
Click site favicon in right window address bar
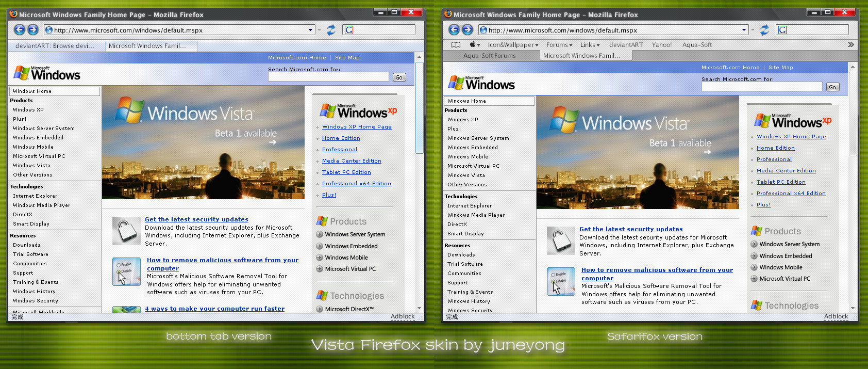point(483,30)
